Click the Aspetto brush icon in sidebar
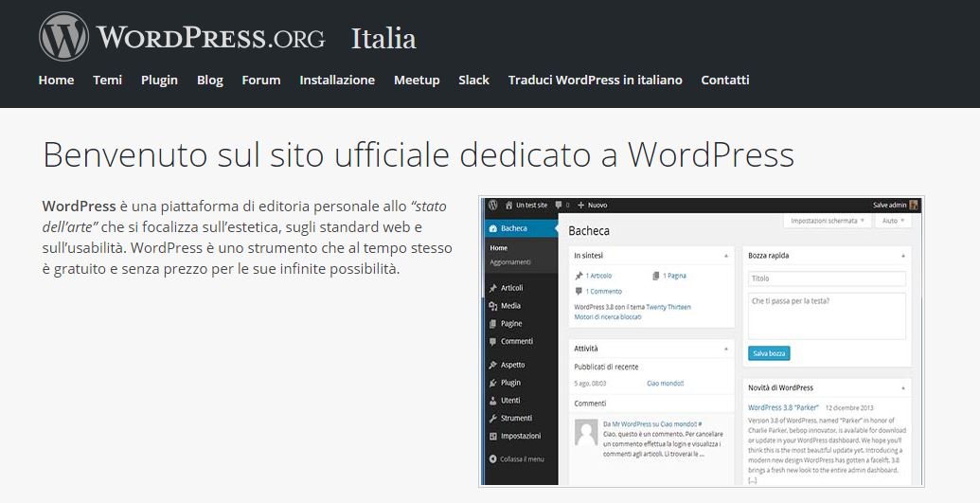This screenshot has width=980, height=503. [492, 365]
